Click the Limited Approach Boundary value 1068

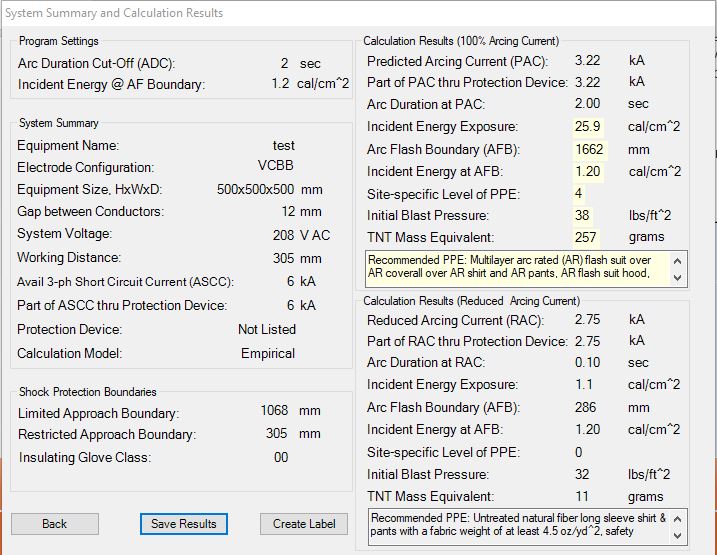tap(274, 412)
